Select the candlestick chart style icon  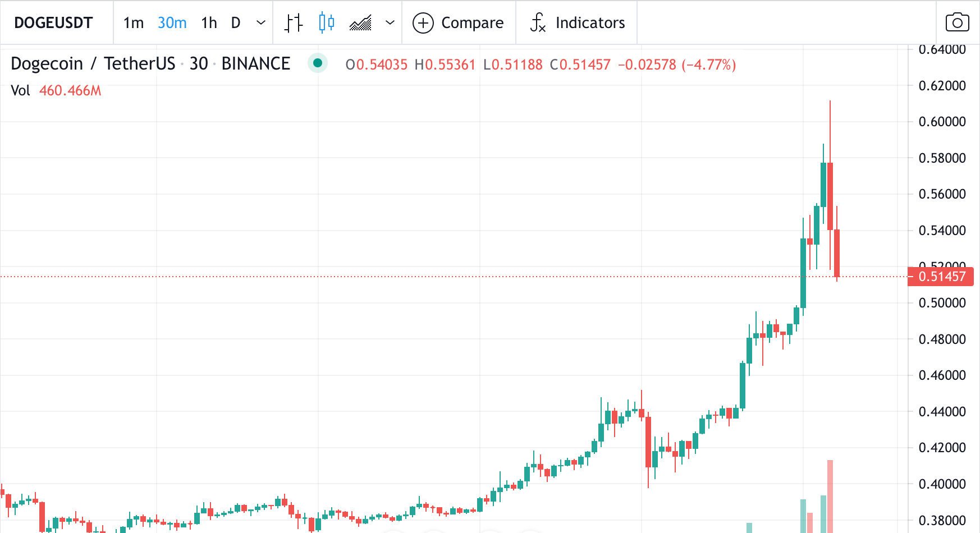[326, 23]
